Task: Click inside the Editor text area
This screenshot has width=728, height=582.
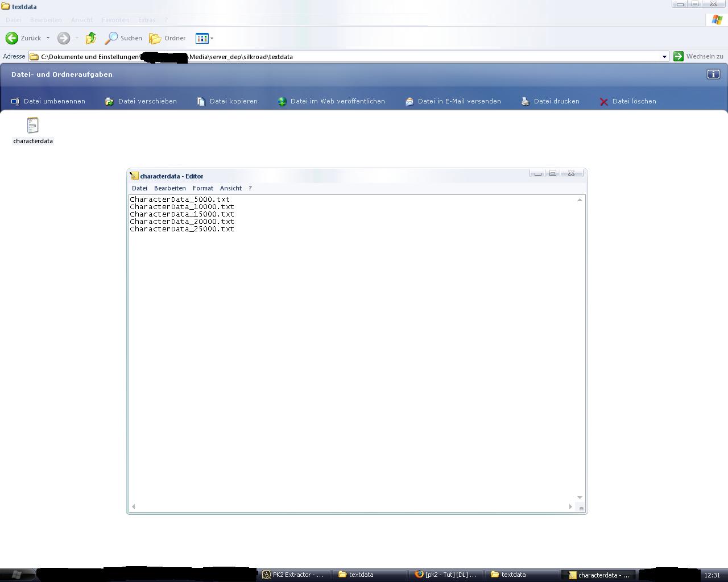Action: click(353, 352)
